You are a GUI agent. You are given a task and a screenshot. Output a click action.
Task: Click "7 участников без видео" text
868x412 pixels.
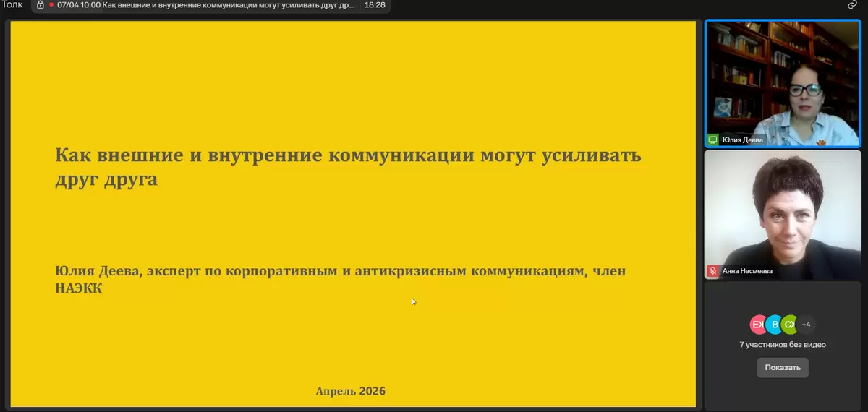783,345
